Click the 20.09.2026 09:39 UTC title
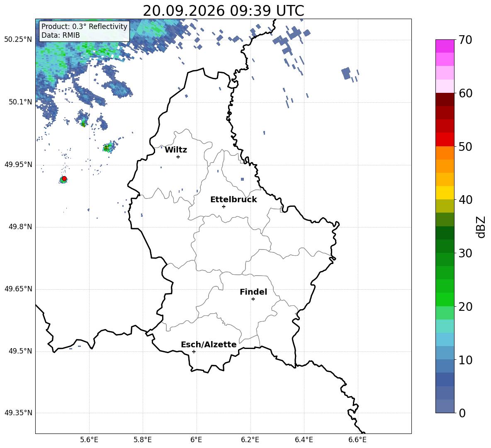Viewport: 491px width, 448px height. [x=223, y=11]
